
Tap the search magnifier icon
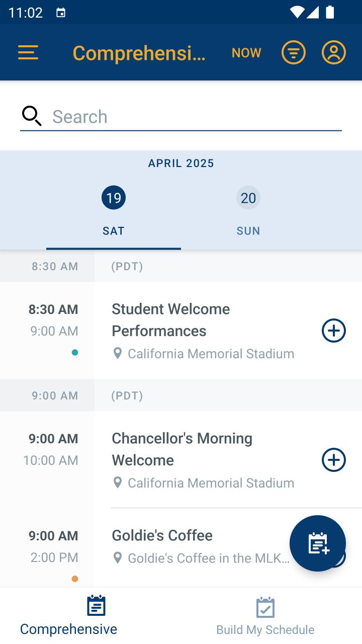[32, 116]
